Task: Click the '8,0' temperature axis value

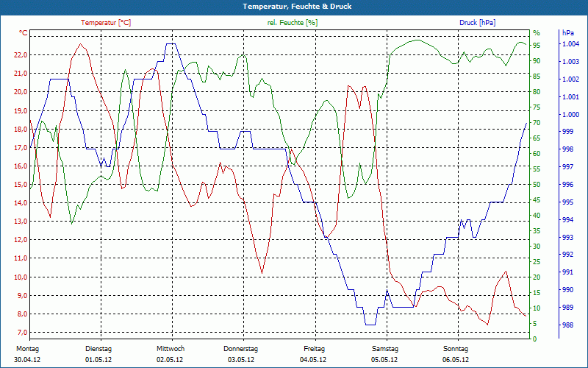Action: 23,314
